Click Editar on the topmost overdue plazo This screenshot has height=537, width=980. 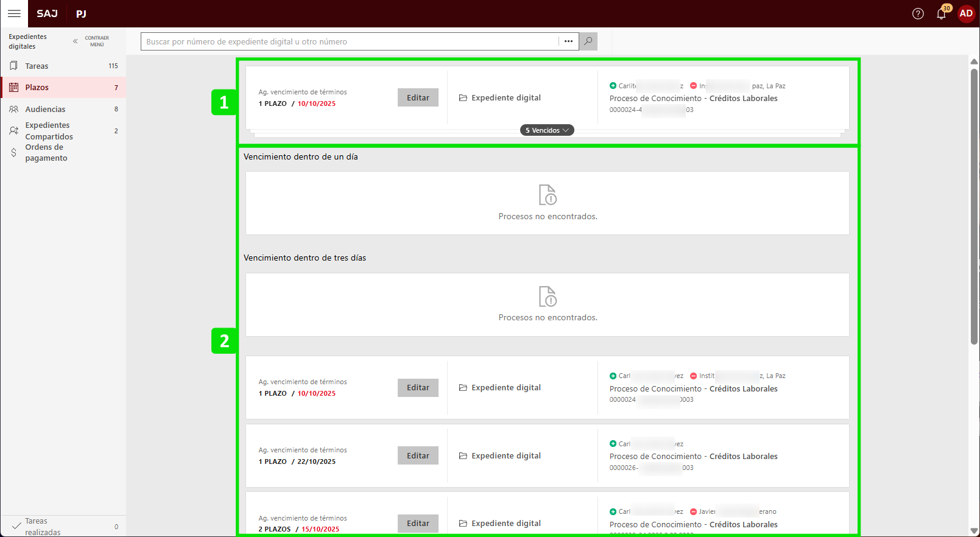pos(418,97)
